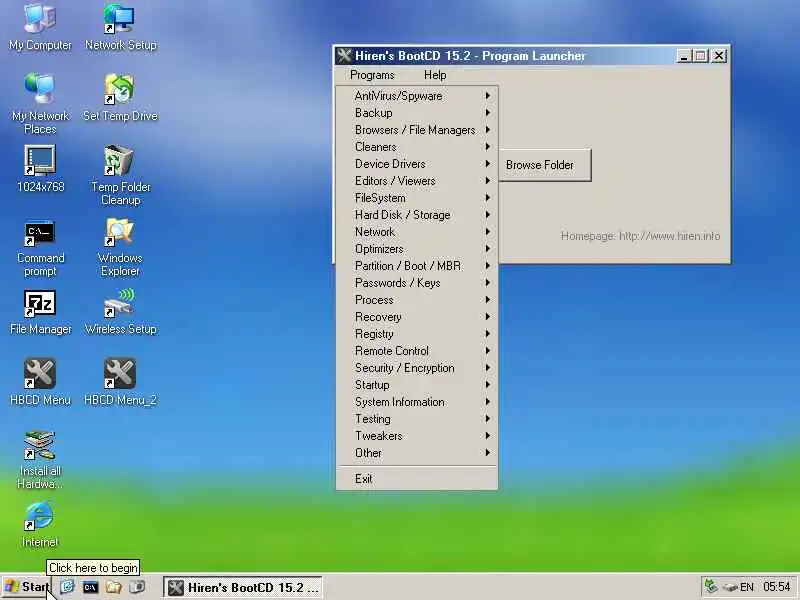
Task: Expand the Other submenu
Action: pyautogui.click(x=417, y=453)
